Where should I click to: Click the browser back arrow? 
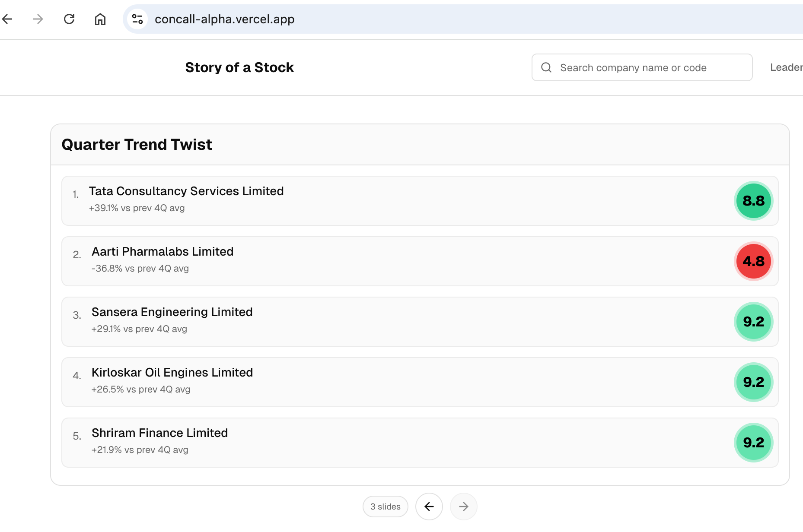click(x=7, y=19)
